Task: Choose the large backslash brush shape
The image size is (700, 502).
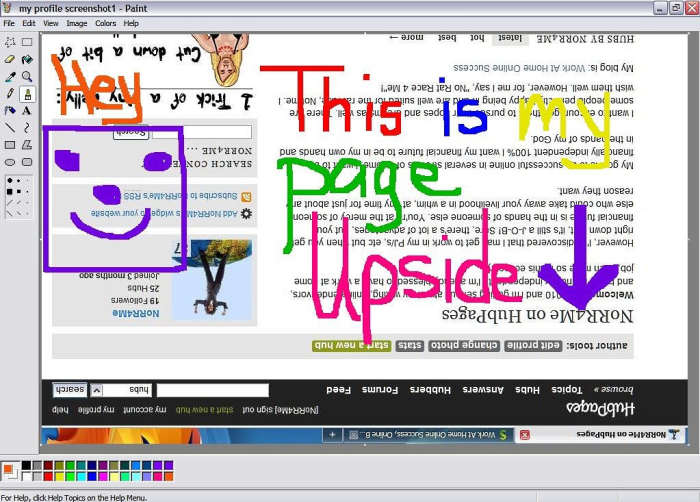Action: coord(9,213)
